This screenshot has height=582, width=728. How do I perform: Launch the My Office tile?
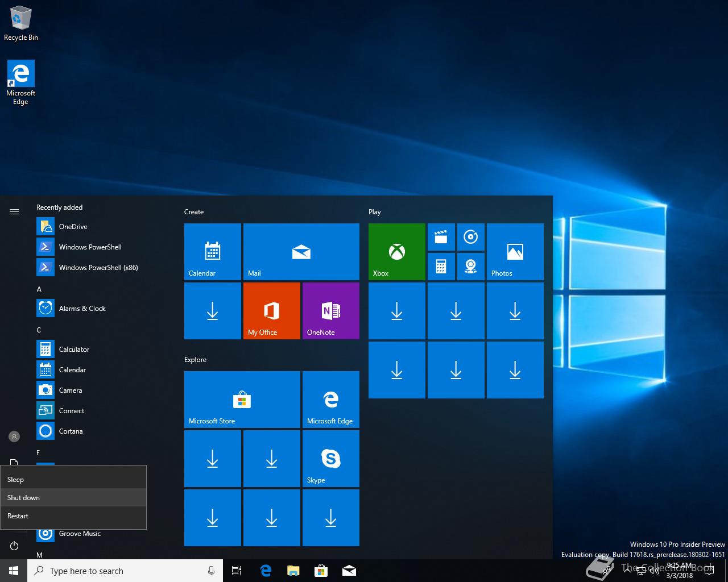click(x=272, y=311)
